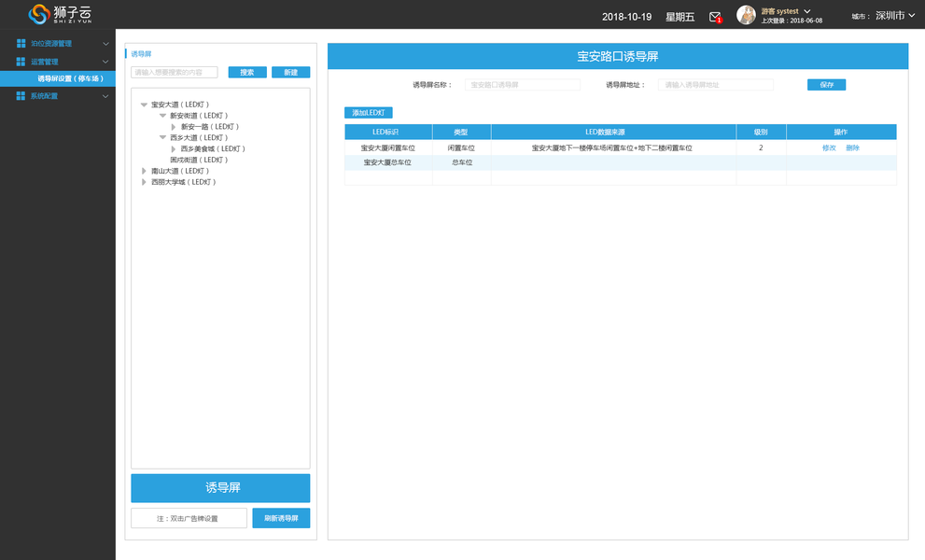Click the 类型 column header
The width and height of the screenshot is (925, 560).
(x=461, y=132)
